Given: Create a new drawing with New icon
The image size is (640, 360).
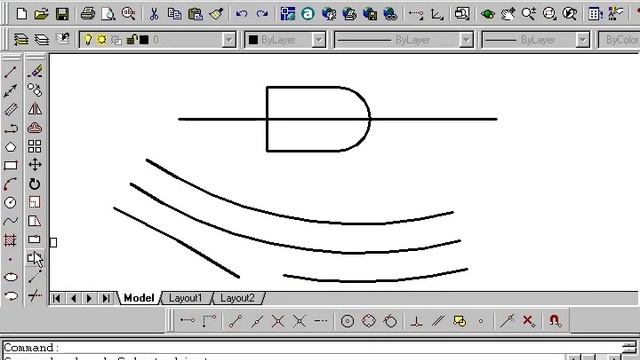Looking at the screenshot, I should tap(22, 14).
